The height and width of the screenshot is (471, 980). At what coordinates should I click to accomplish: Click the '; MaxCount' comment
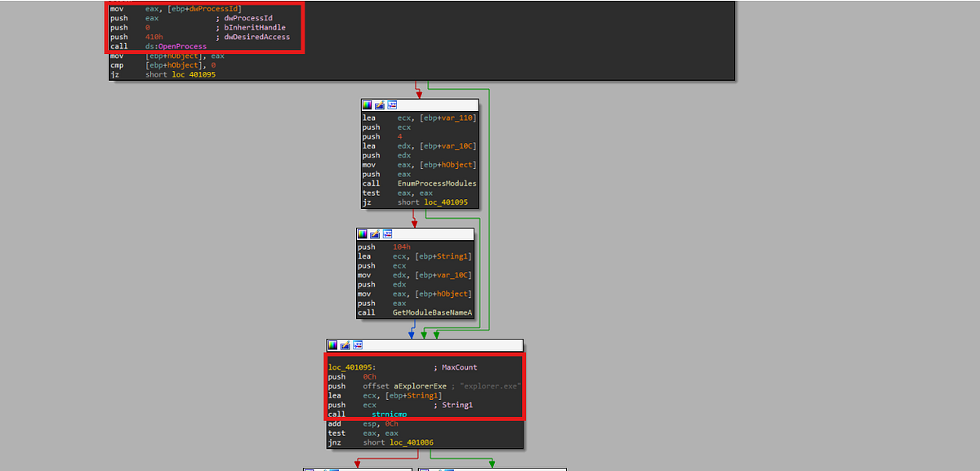456,367
